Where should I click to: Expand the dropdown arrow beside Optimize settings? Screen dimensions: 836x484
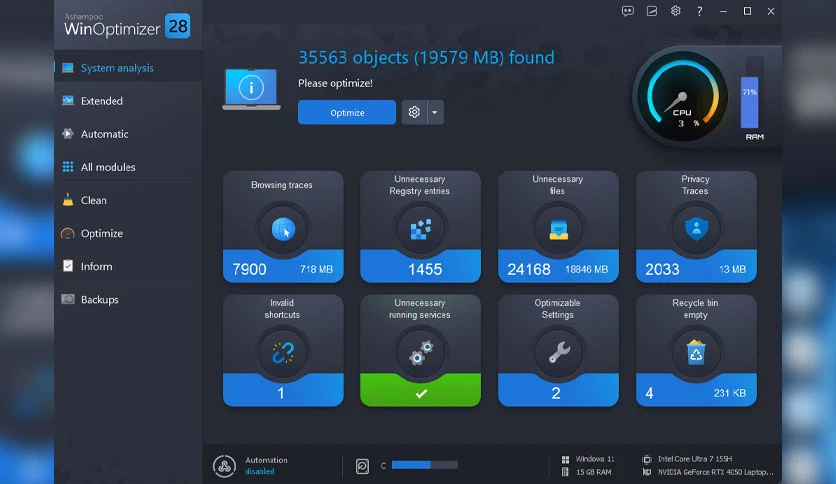(435, 112)
